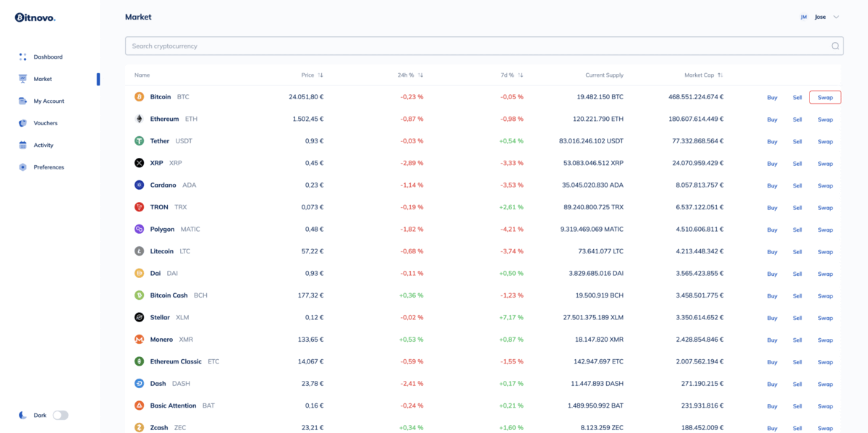Click Buy for Ethereum

point(772,119)
